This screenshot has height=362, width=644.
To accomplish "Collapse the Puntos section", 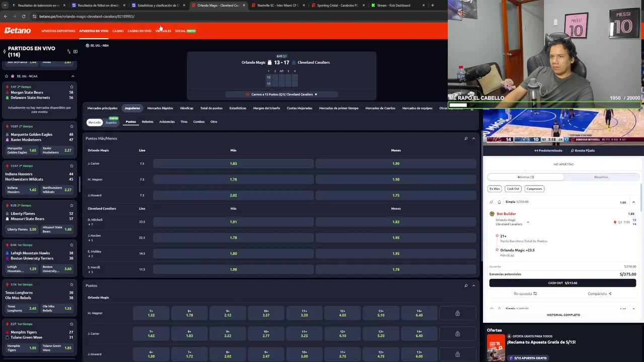I will [x=473, y=286].
